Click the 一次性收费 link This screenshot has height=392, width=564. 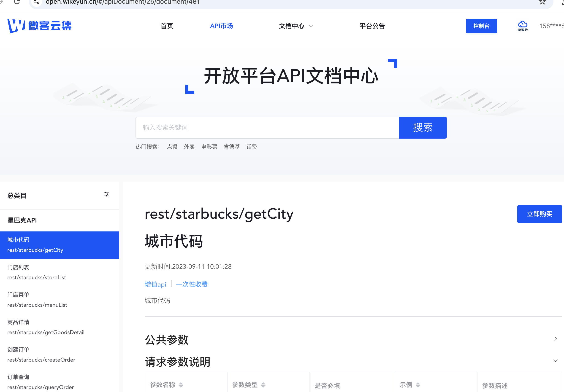click(192, 284)
